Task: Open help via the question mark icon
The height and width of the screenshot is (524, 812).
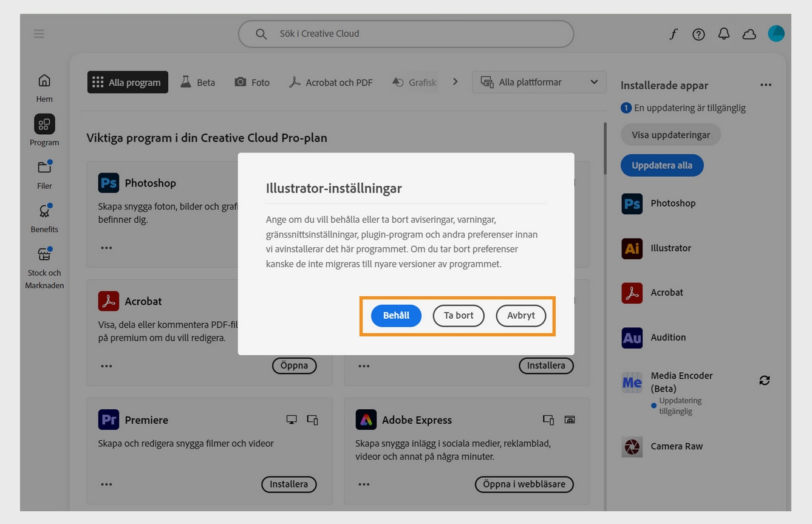Action: [698, 34]
